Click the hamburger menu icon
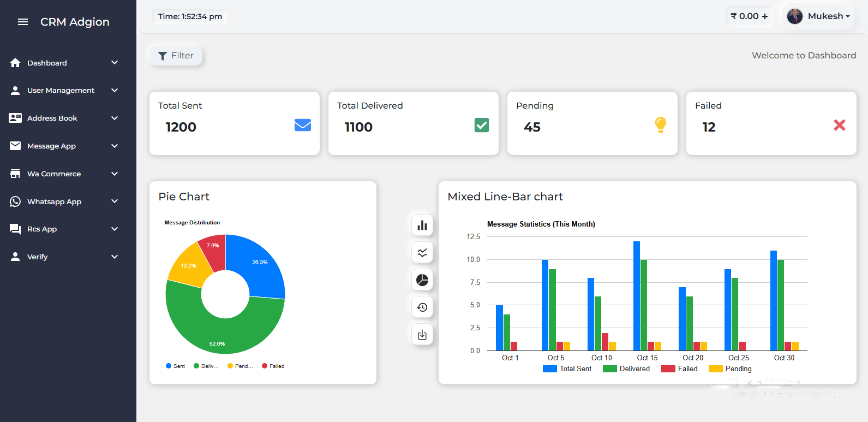 (23, 22)
